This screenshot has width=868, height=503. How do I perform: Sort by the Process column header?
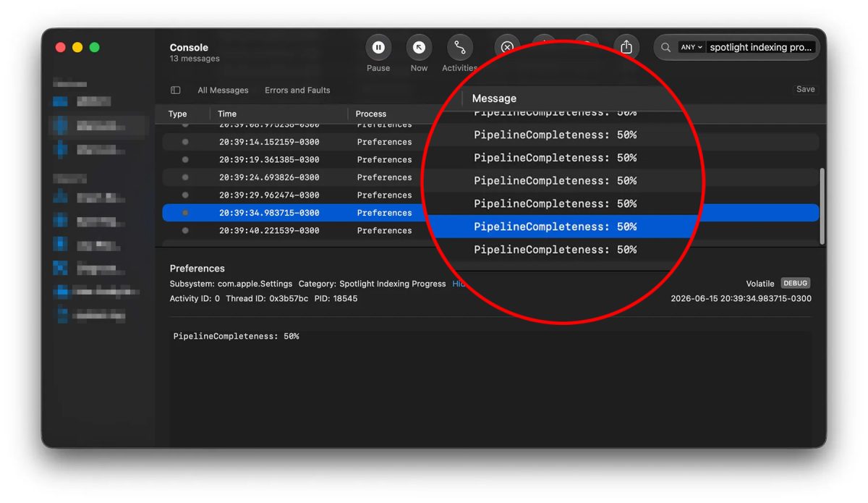coord(371,114)
